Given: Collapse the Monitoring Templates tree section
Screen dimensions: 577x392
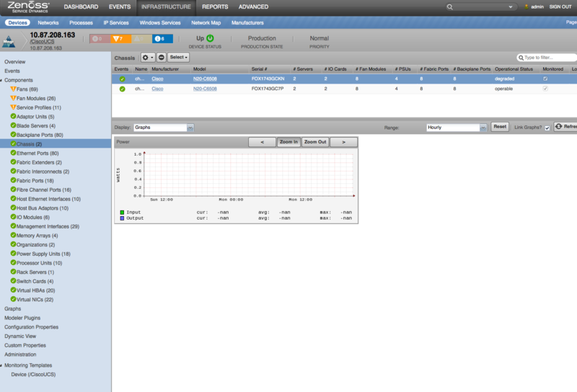Looking at the screenshot, I should coord(1,365).
